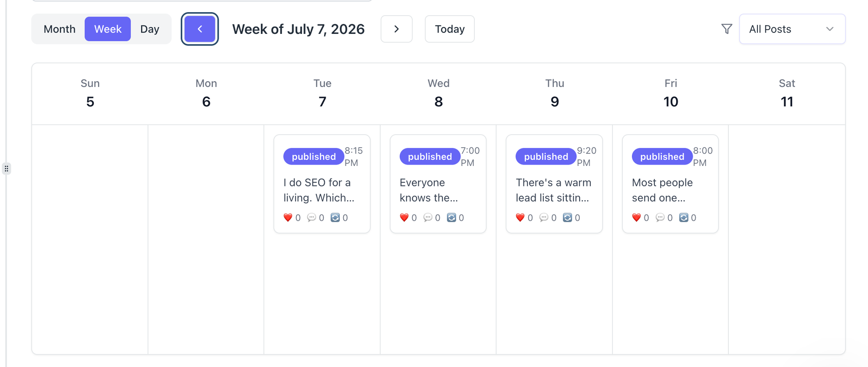Open the 'I do SEO for a living' post
The height and width of the screenshot is (367, 868).
click(322, 184)
